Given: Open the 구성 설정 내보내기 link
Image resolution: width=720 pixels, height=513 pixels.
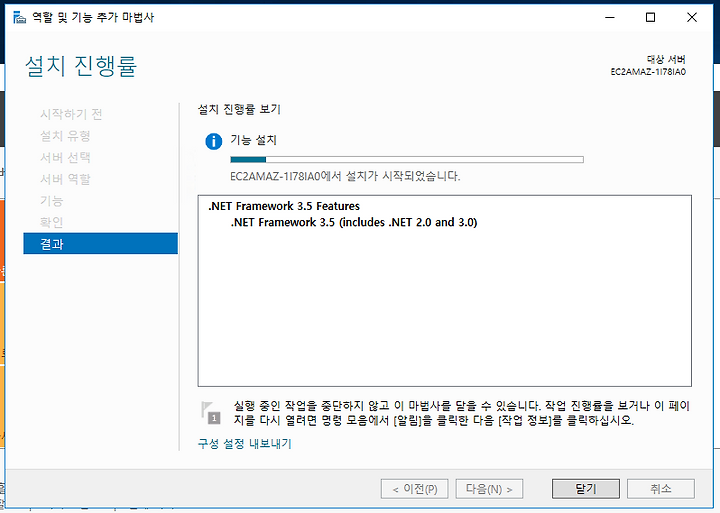Looking at the screenshot, I should (244, 444).
